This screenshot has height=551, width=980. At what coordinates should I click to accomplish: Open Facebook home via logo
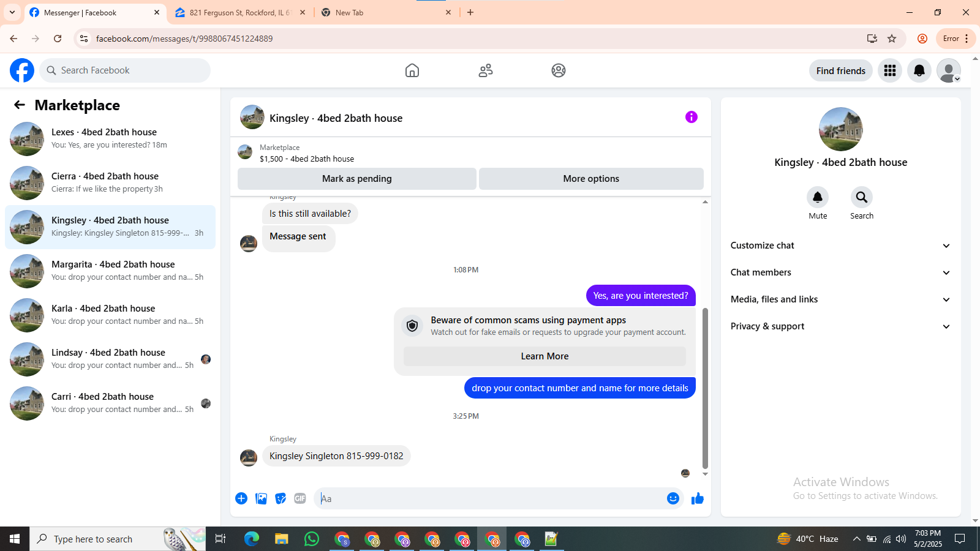22,70
